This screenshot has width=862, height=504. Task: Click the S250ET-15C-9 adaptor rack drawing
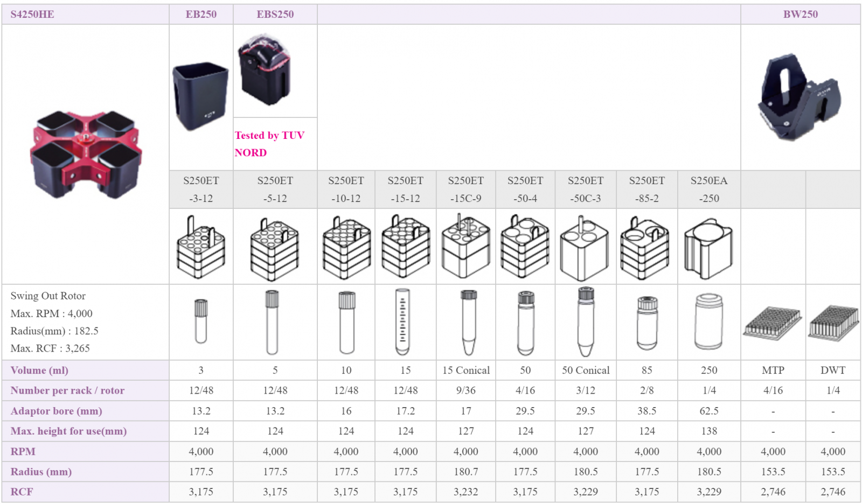point(466,246)
